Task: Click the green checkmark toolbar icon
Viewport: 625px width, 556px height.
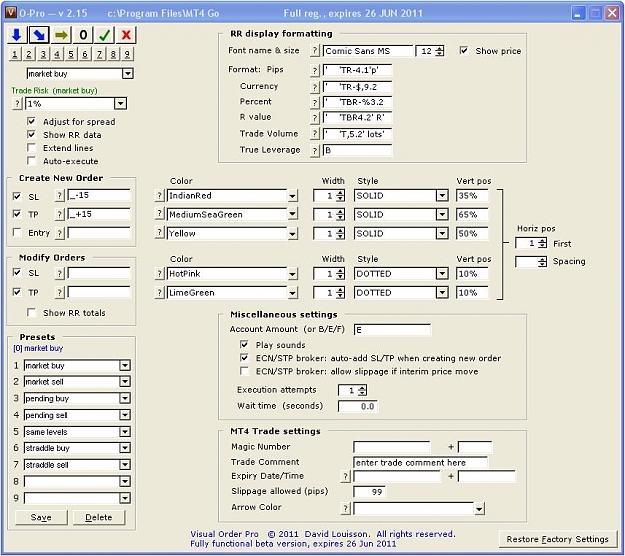Action: point(104,35)
